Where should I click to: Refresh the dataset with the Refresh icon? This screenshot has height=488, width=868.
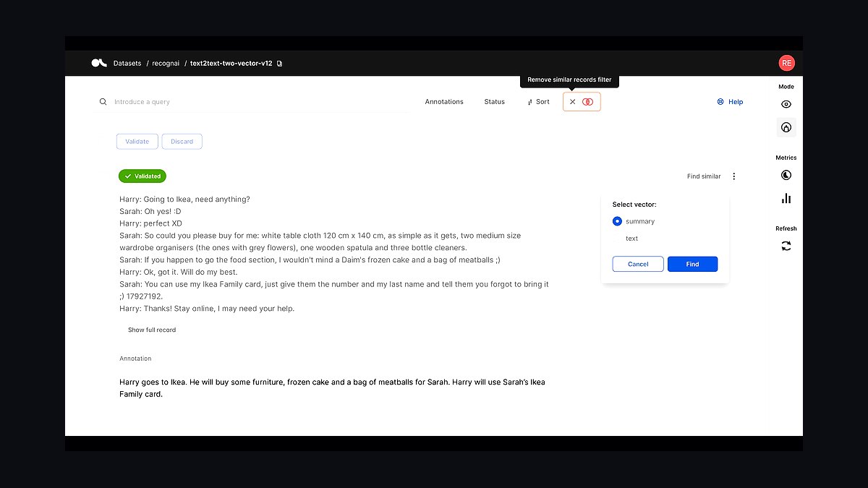(786, 246)
